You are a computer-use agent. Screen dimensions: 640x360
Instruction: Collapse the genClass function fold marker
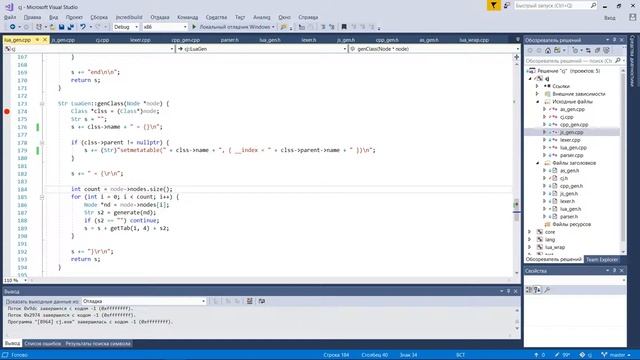click(42, 104)
